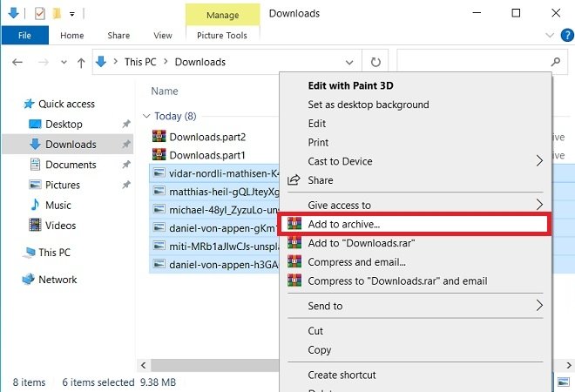The width and height of the screenshot is (575, 392).
Task: Click the Back navigation arrow
Action: pos(17,63)
